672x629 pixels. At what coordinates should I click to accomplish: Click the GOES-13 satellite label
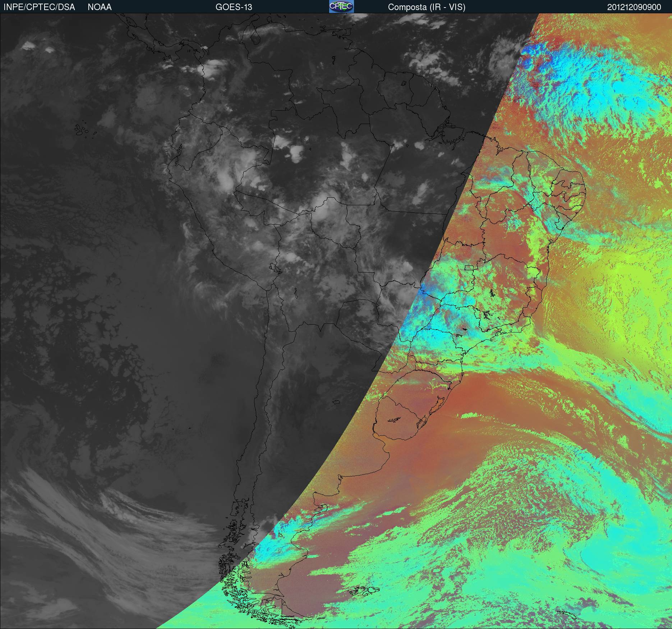pyautogui.click(x=234, y=7)
